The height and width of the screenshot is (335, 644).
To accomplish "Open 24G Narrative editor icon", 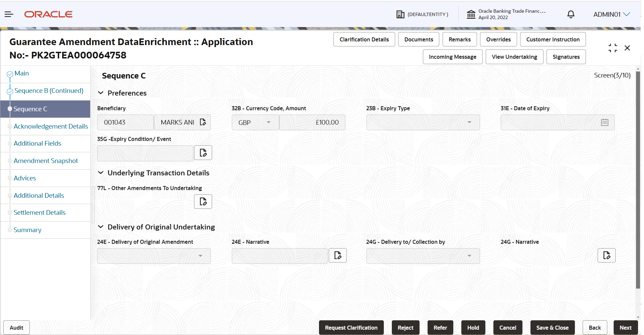I will [x=607, y=256].
